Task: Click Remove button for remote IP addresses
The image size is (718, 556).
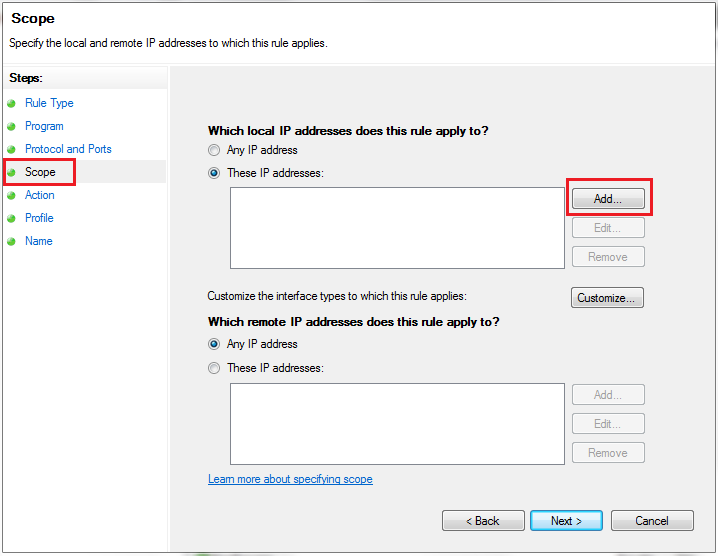Action: [608, 452]
